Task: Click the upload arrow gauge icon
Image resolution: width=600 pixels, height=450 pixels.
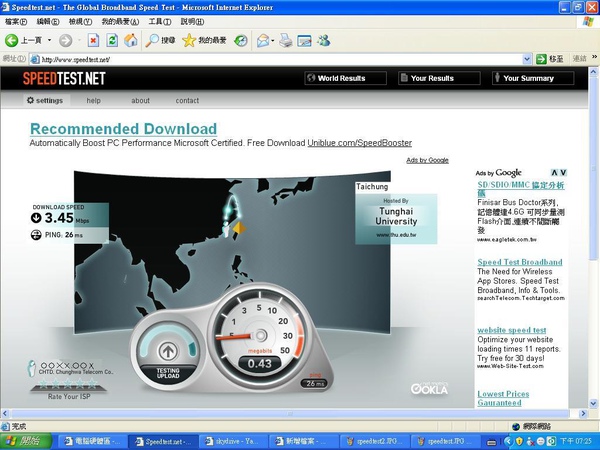Action: 168,351
